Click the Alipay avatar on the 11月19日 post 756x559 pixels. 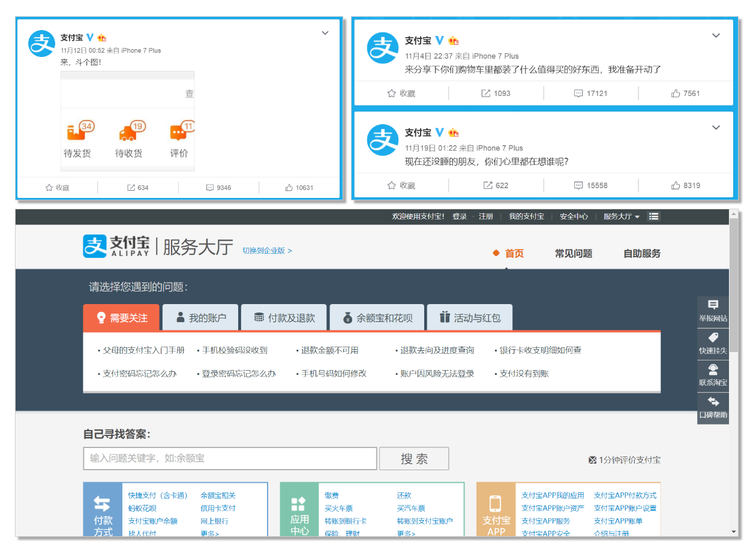(x=383, y=140)
